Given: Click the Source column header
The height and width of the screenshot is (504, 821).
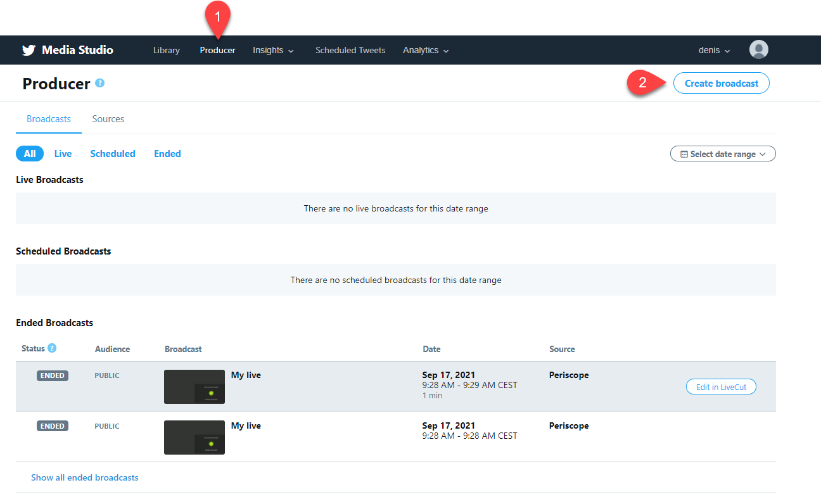Looking at the screenshot, I should click(x=562, y=349).
